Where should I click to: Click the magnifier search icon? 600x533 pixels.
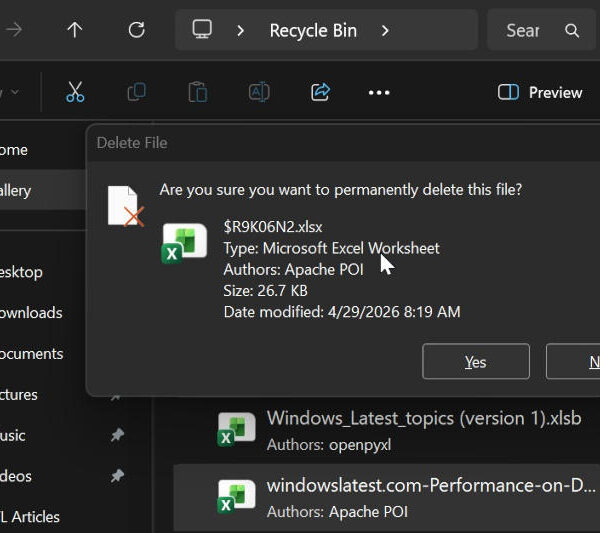coord(572,30)
